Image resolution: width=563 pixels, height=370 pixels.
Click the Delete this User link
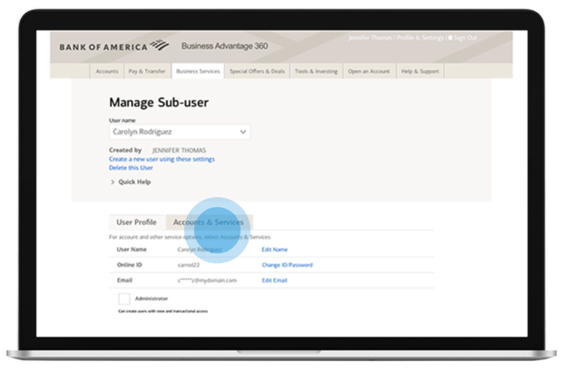[x=131, y=168]
